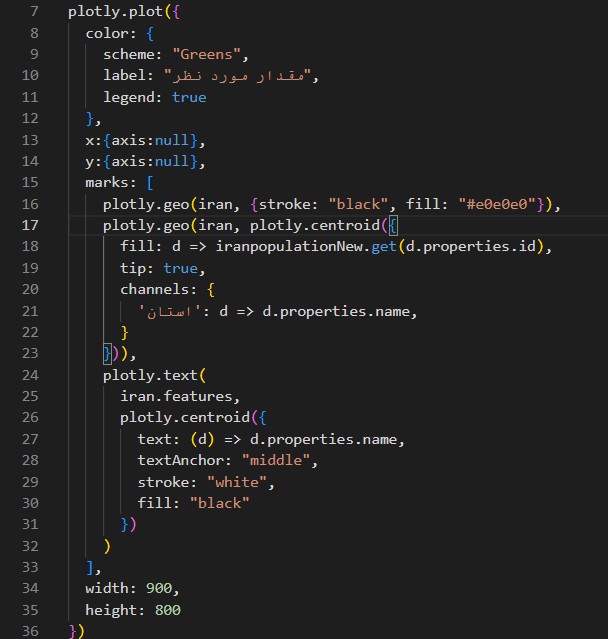
Task: Click the string "black" after stroke on line 16
Action: [358, 204]
